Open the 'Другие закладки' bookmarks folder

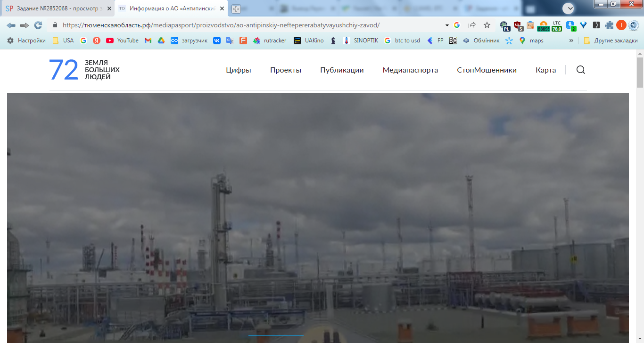click(x=611, y=41)
